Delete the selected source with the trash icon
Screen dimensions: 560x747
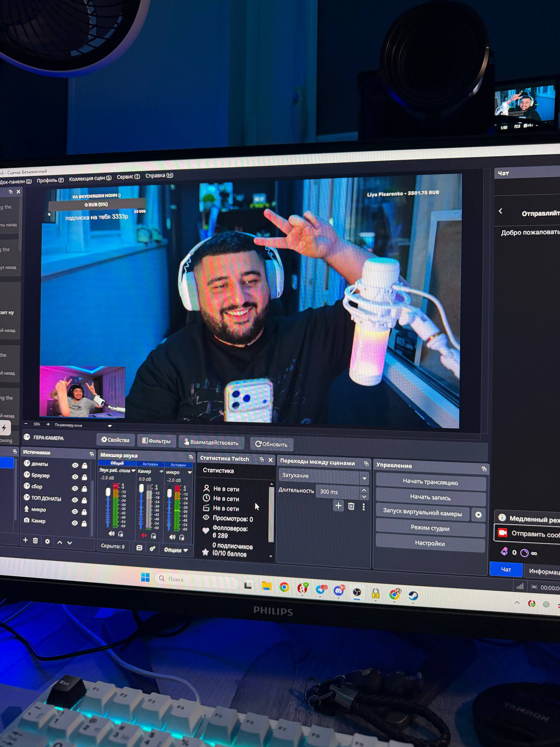tap(36, 540)
